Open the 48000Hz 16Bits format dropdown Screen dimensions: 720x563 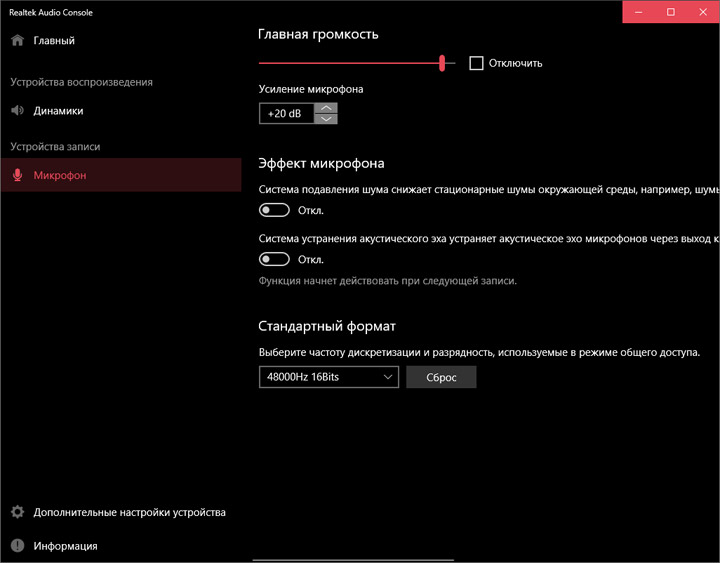pyautogui.click(x=329, y=377)
